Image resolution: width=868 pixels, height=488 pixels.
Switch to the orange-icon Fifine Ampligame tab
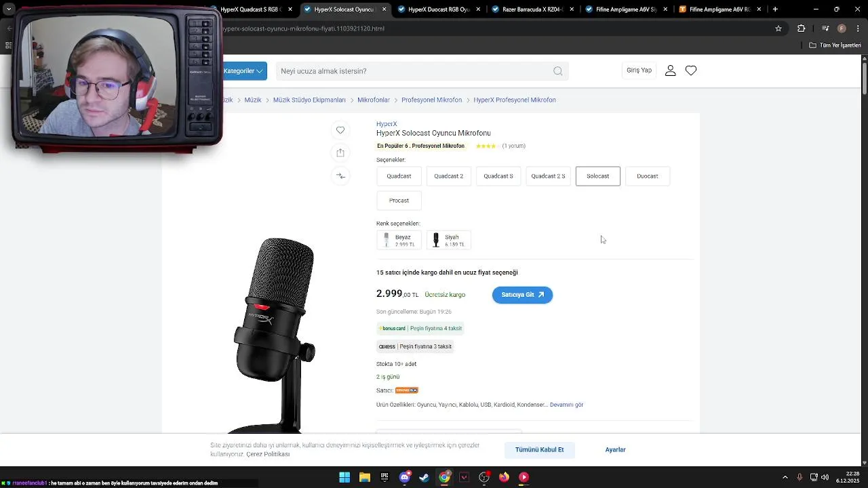(x=720, y=9)
